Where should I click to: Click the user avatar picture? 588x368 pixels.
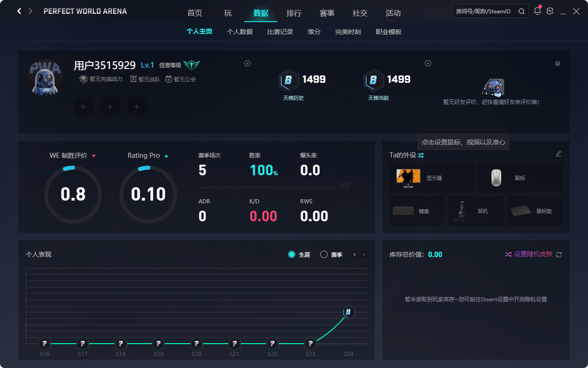(45, 77)
